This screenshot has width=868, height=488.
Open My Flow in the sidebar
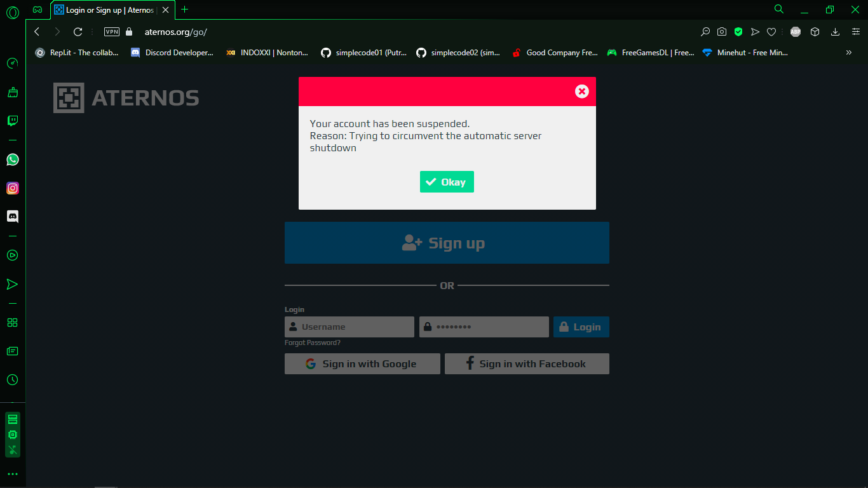[x=13, y=284]
